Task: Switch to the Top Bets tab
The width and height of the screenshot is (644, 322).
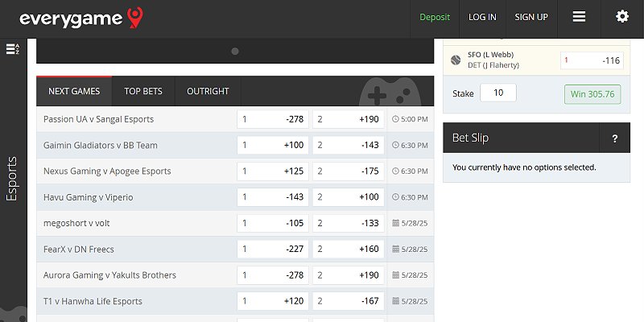Action: coord(143,91)
